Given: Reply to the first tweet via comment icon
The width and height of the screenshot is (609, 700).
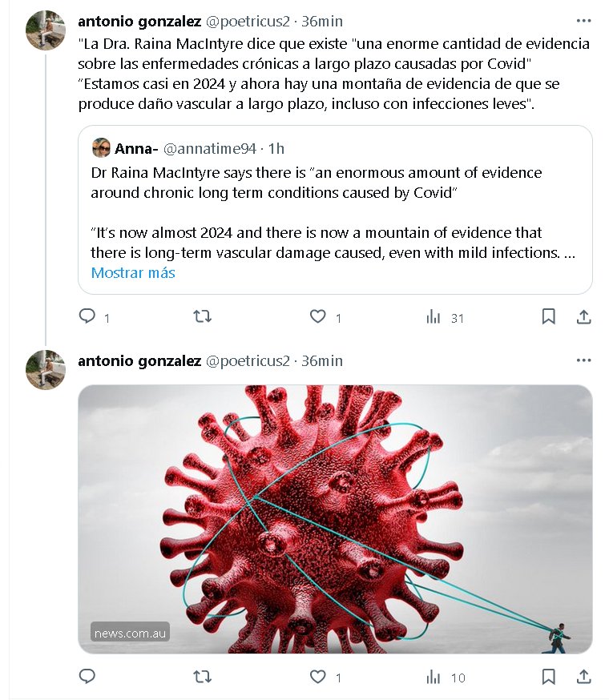Looking at the screenshot, I should (87, 317).
